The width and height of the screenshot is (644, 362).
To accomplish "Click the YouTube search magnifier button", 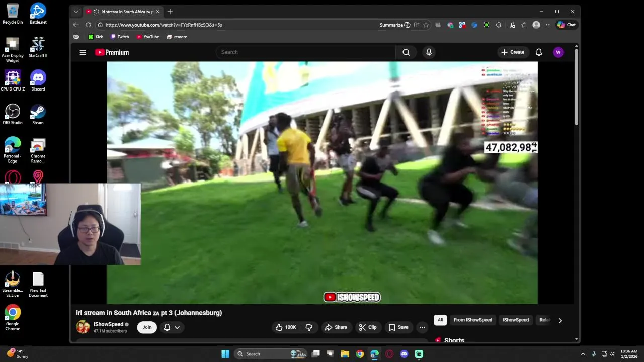I will [x=406, y=52].
